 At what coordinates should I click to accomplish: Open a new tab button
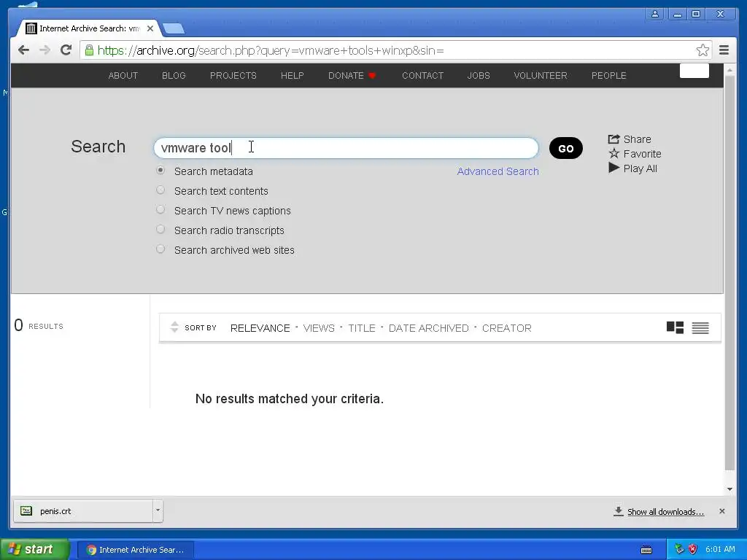[x=174, y=29]
